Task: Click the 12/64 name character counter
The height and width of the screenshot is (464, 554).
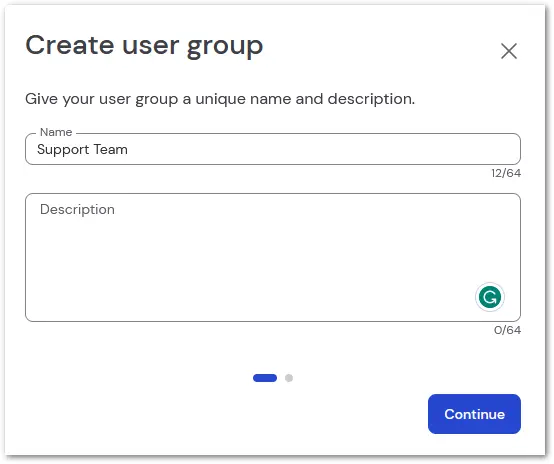Action: (x=506, y=173)
